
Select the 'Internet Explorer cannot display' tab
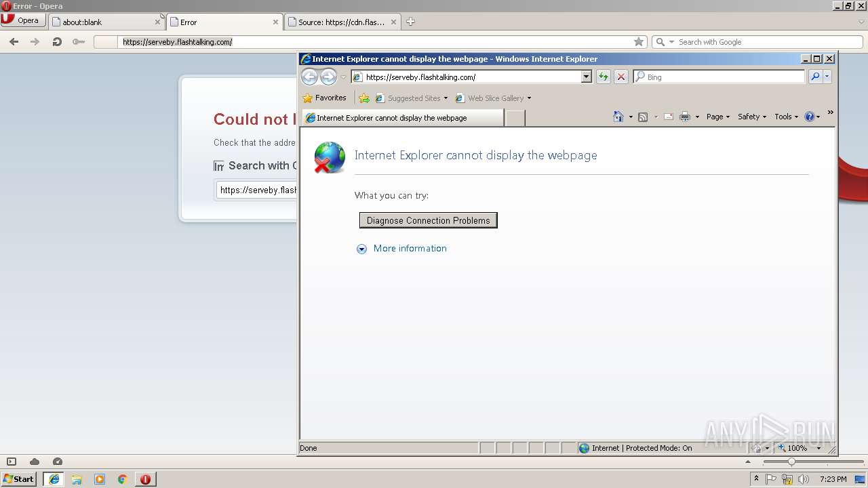(x=403, y=118)
